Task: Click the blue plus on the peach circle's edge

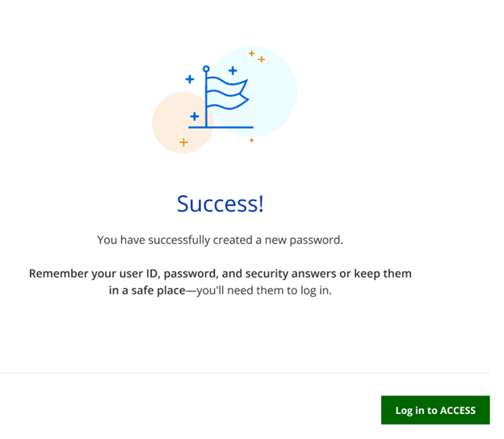Action: coord(194,116)
